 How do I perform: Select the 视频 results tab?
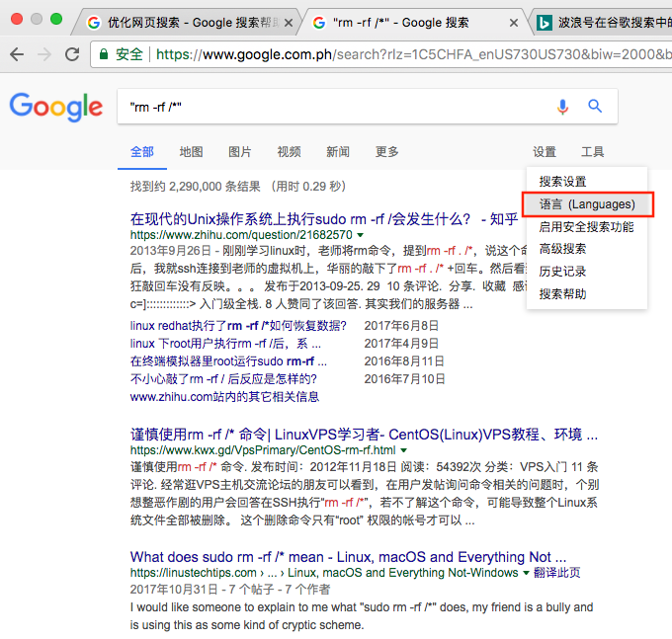(x=289, y=152)
